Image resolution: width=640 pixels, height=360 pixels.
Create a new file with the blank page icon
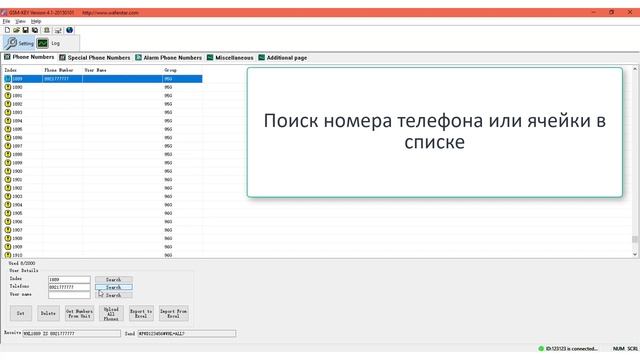point(7,30)
